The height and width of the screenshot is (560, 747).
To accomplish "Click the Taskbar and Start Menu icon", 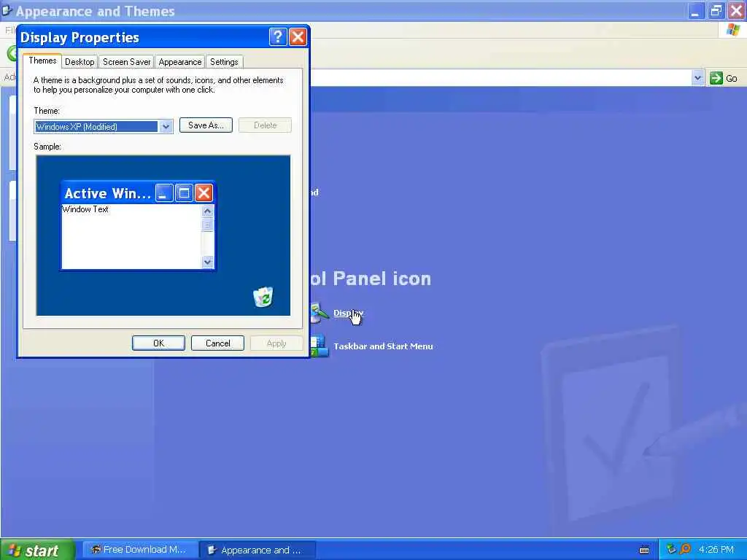I will (x=319, y=346).
